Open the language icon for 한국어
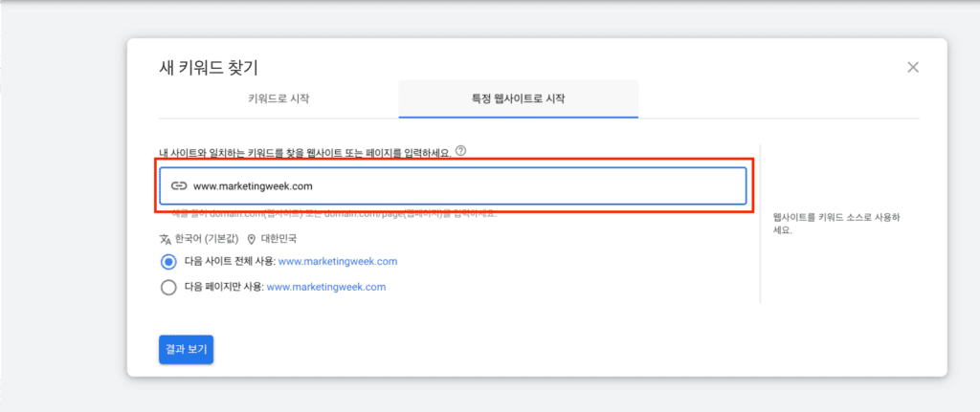The image size is (980, 412). [165, 240]
